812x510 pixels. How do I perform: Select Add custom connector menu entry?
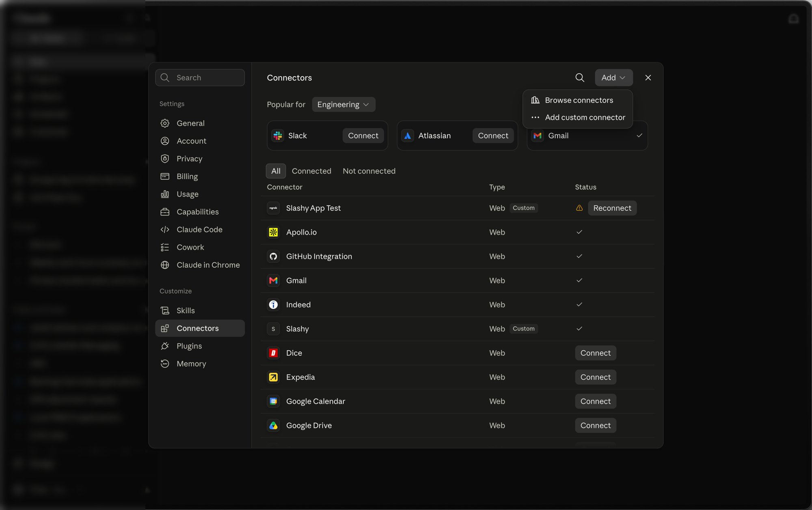(578, 117)
